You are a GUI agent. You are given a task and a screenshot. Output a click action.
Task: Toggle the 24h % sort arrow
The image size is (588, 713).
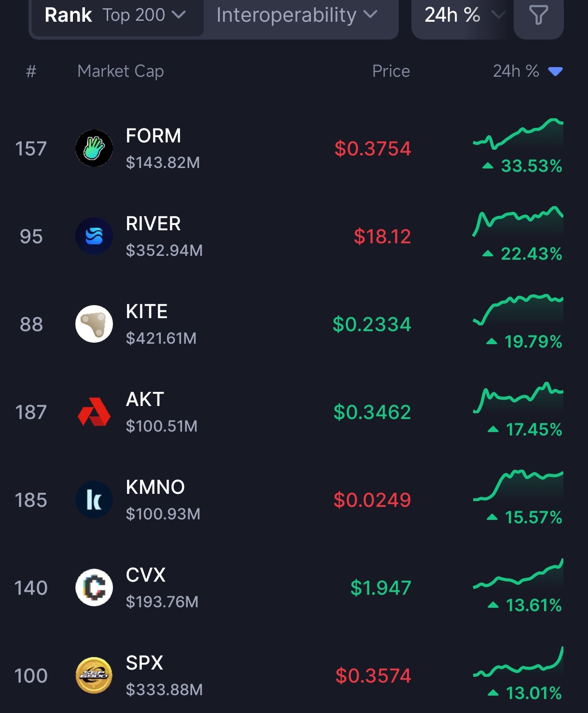(x=556, y=71)
